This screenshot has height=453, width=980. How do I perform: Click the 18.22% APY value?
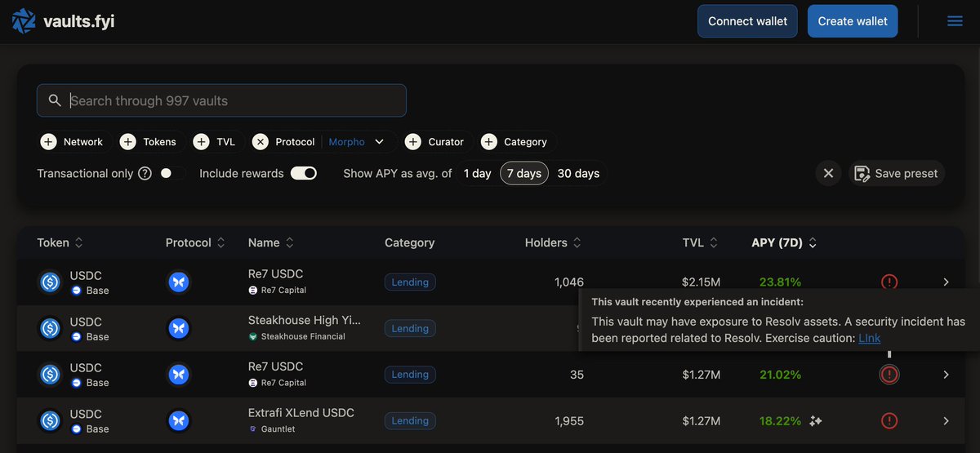click(780, 421)
